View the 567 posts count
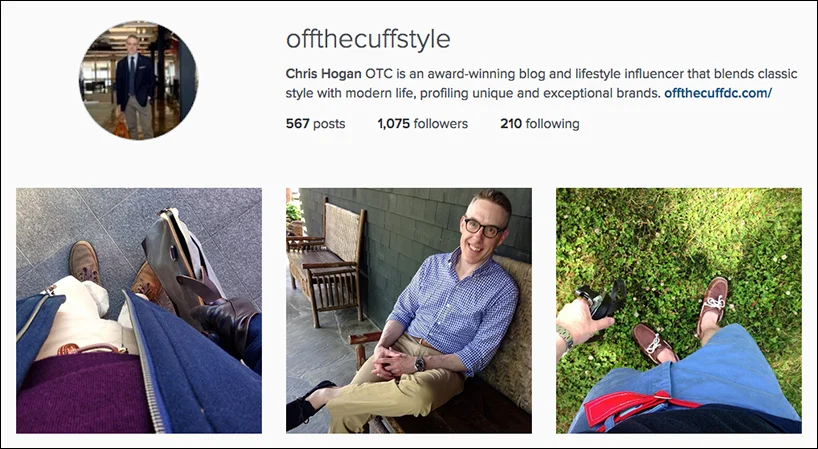The image size is (818, 449). pos(316,124)
